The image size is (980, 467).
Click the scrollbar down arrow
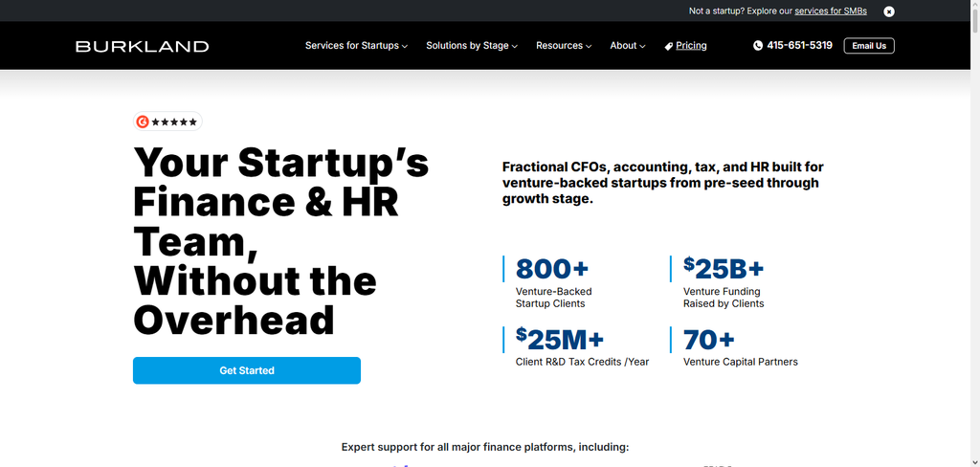[974, 462]
